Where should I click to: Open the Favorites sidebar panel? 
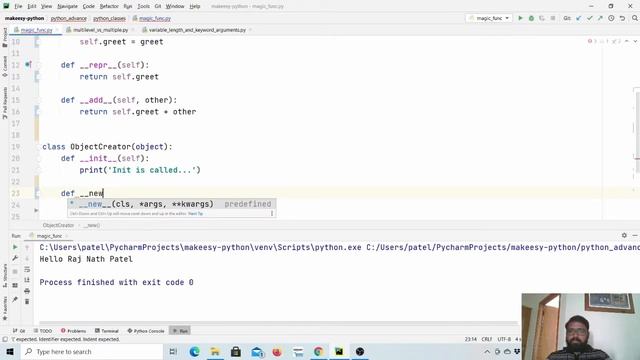tap(5, 308)
